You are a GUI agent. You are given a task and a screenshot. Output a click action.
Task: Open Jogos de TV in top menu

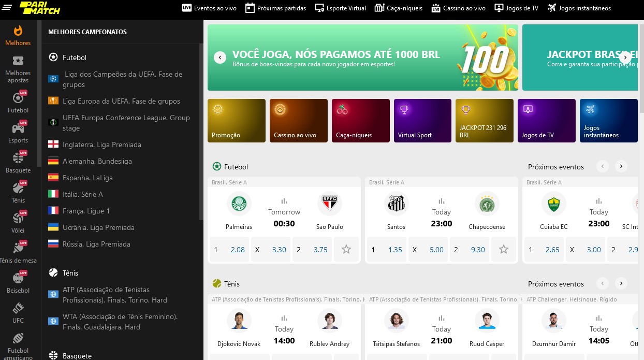tap(517, 8)
